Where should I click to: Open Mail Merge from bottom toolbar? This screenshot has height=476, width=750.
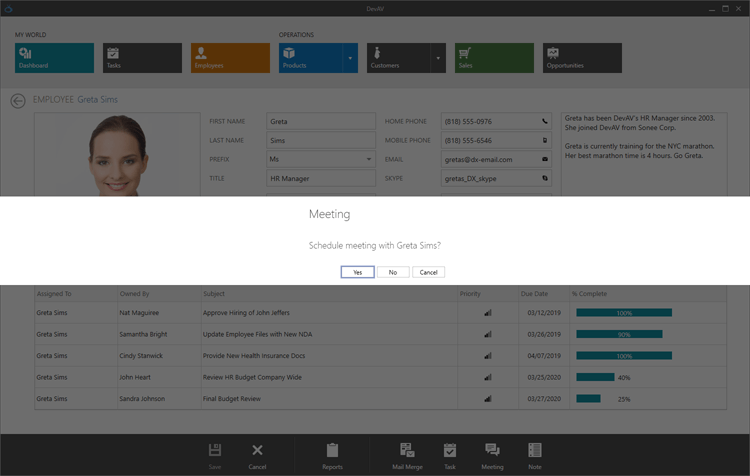click(407, 451)
